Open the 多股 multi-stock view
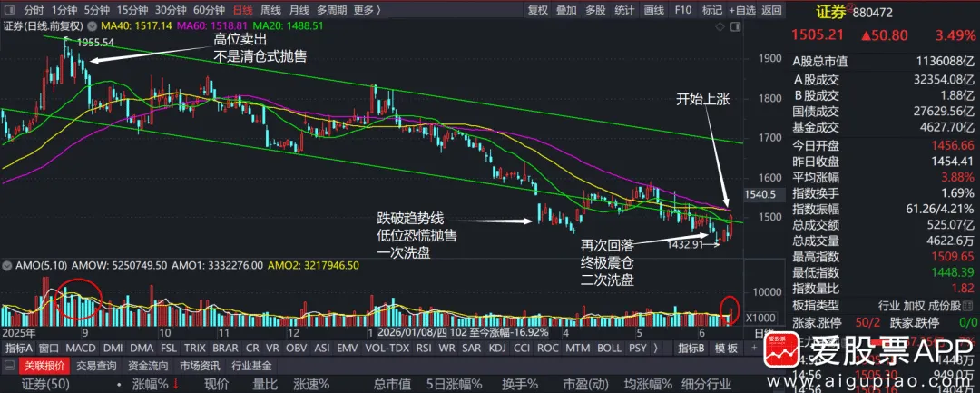980x393 pixels. coord(595,10)
